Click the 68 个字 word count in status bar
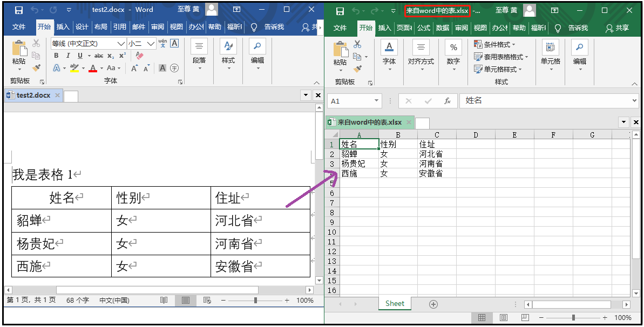Screen dimensions: 644x327 pyautogui.click(x=78, y=301)
